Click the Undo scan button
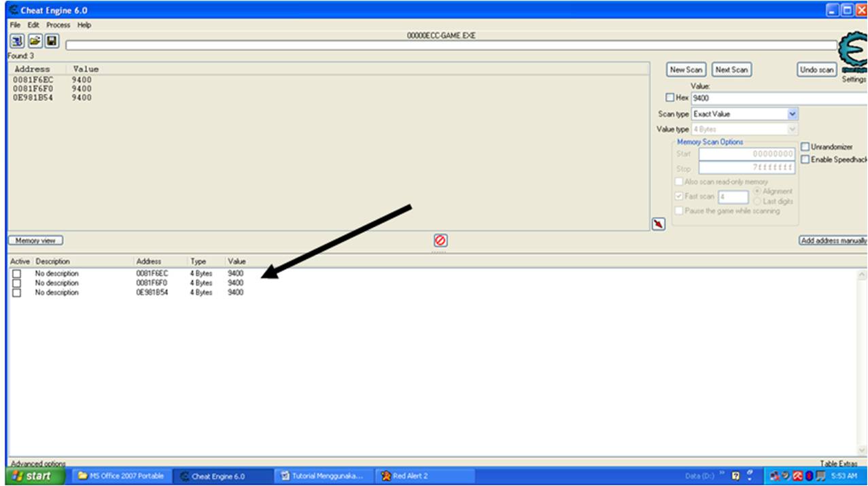 click(x=816, y=69)
